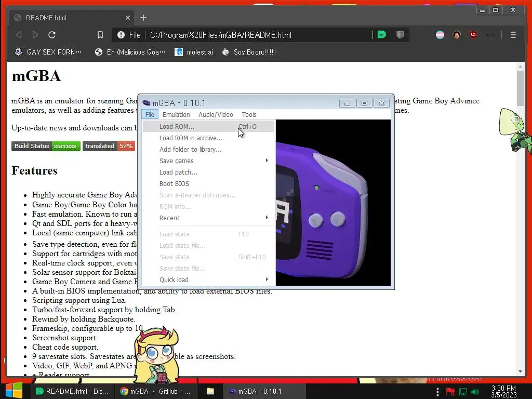Click the scrollbar up arrow of page
Screen dimensions: 532x399
(520, 67)
